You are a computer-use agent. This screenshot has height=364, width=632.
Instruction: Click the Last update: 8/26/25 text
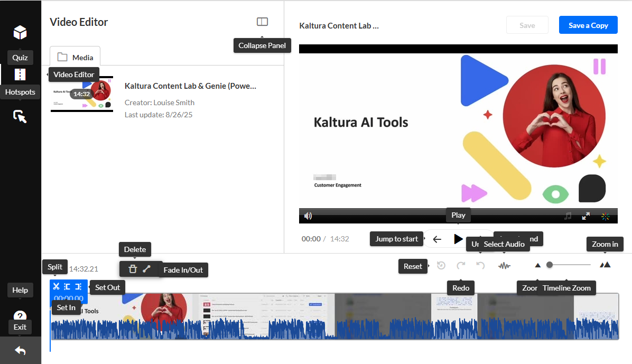pos(159,115)
